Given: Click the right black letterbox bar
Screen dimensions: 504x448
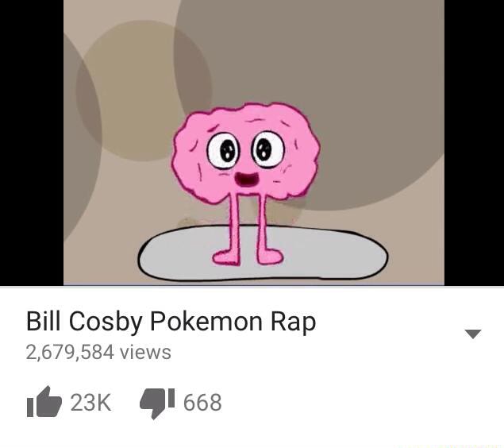Looking at the screenshot, I should coord(474,142).
